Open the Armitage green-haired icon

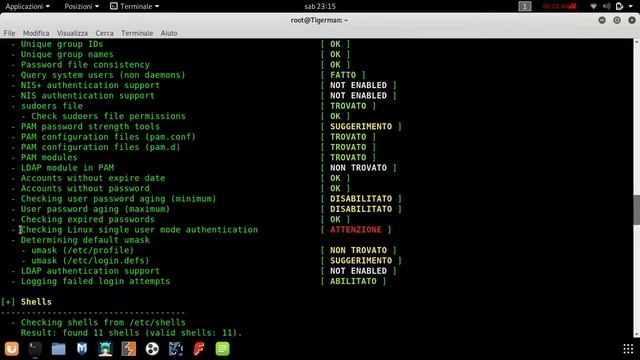105,349
